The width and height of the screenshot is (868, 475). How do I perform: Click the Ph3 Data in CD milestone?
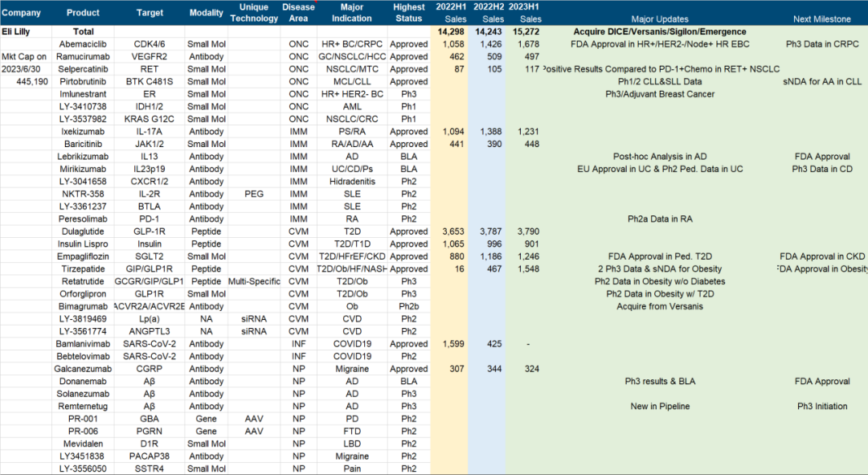(822, 169)
